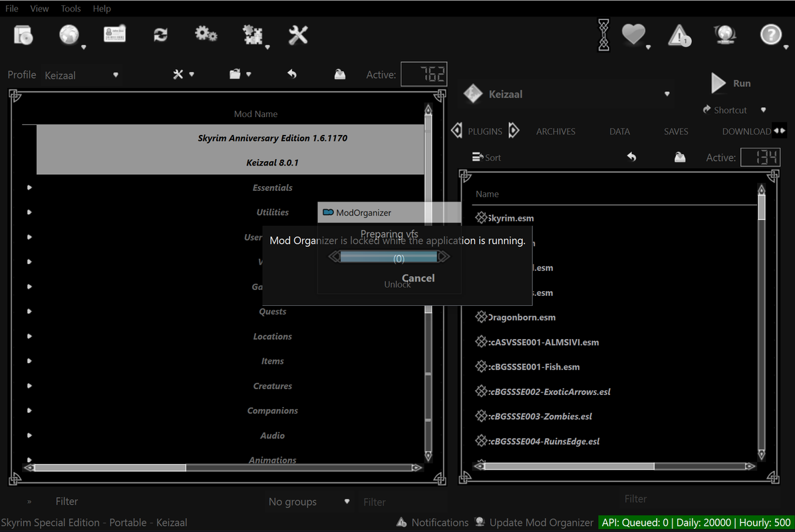This screenshot has width=795, height=532.
Task: Click the Notifications warning icon in status bar
Action: click(x=402, y=522)
